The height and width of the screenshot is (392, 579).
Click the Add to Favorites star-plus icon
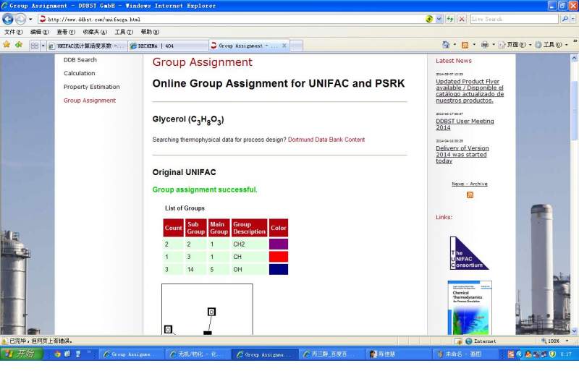click(19, 45)
